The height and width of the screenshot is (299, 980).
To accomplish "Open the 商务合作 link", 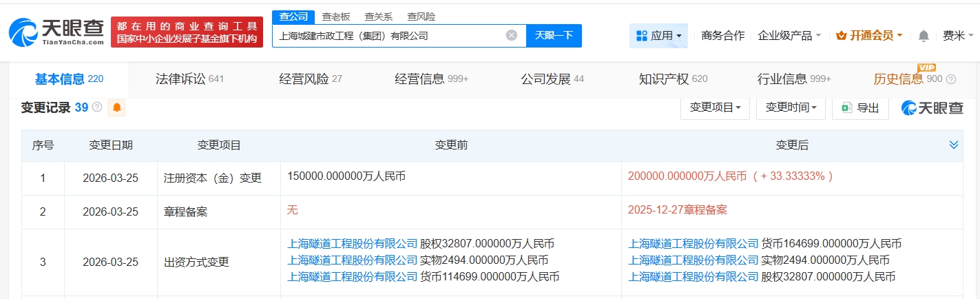I will click(x=722, y=35).
